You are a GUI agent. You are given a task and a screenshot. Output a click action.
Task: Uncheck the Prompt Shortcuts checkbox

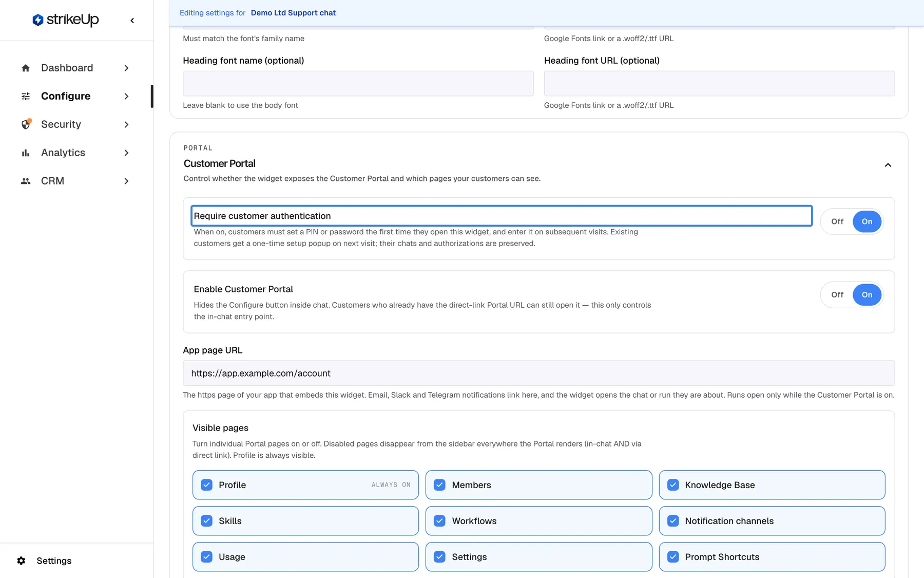pyautogui.click(x=673, y=557)
